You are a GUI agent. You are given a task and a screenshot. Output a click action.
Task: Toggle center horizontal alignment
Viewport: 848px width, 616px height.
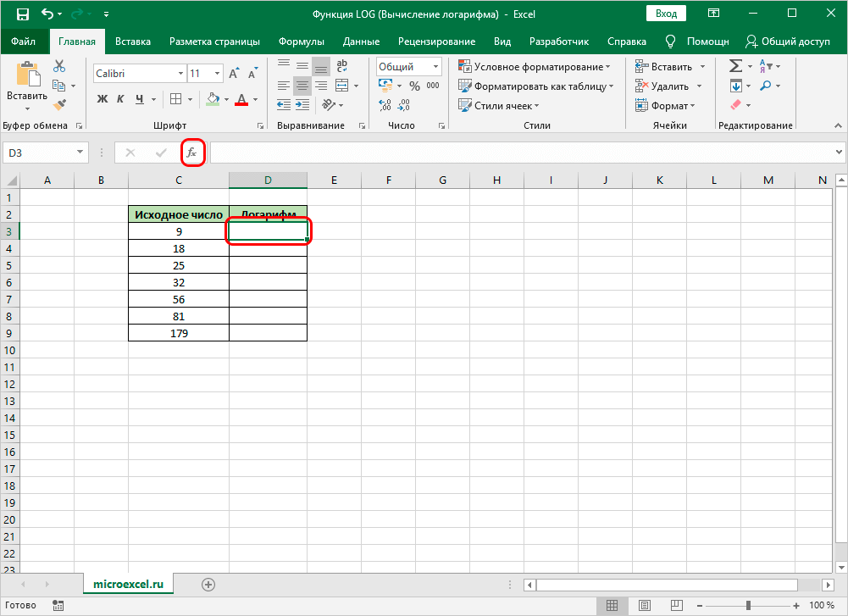(302, 86)
